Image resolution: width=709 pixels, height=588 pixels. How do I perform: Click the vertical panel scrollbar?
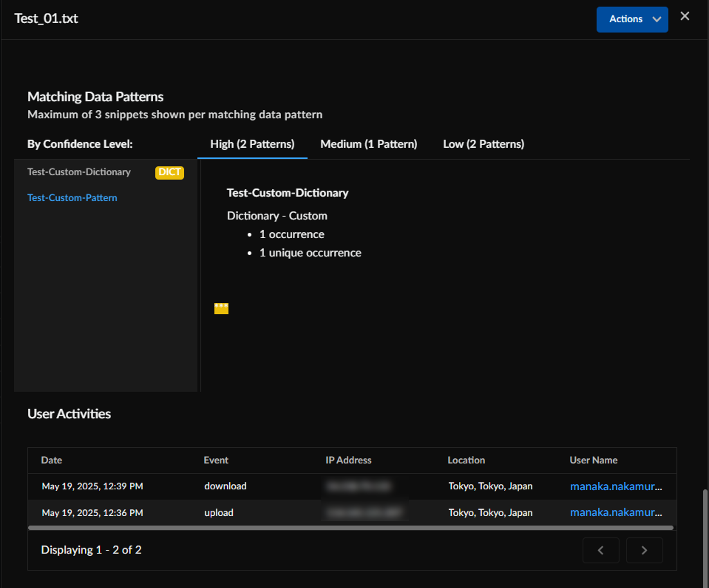pos(705,538)
